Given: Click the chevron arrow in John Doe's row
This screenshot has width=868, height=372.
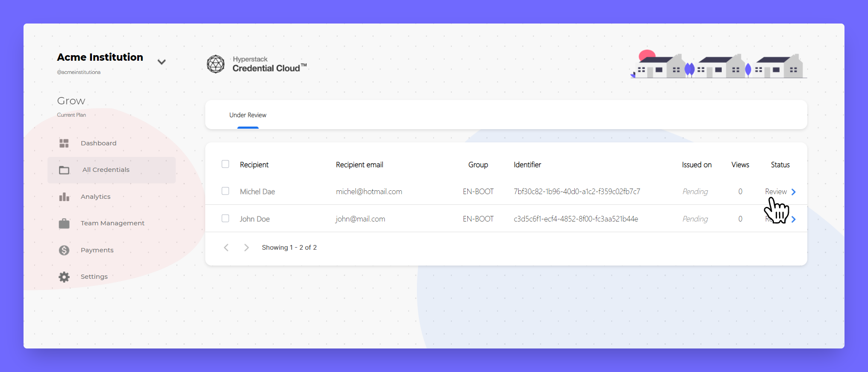Looking at the screenshot, I should pos(794,219).
